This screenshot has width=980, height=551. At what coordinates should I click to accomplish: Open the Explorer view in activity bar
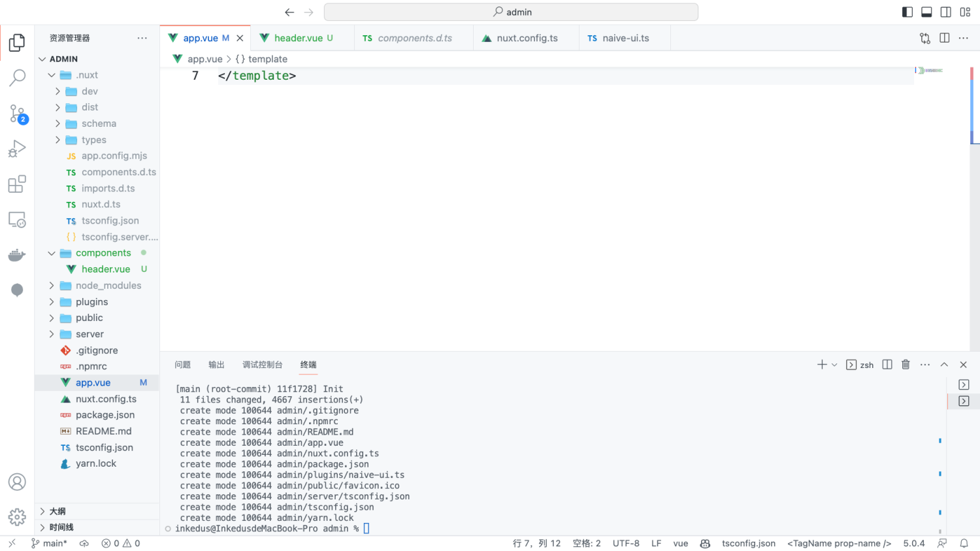tap(17, 43)
